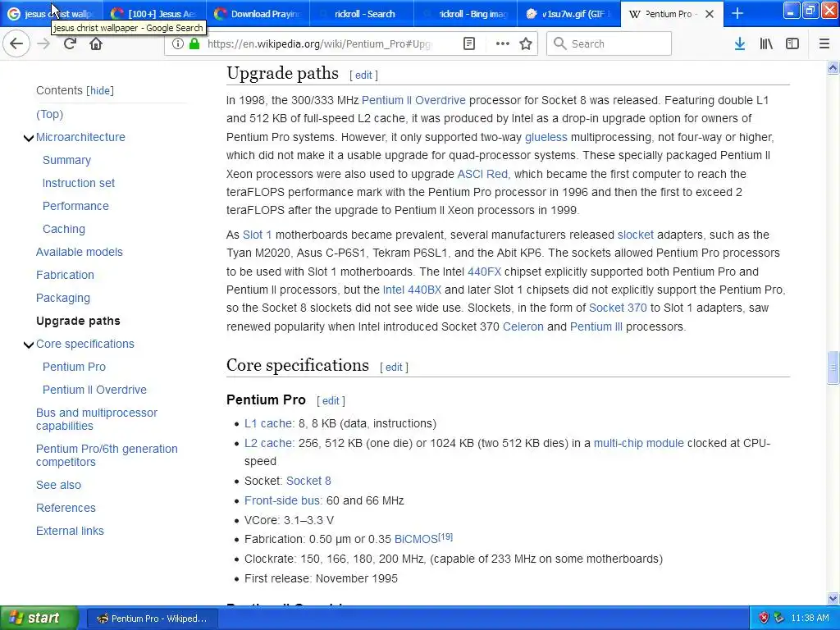Go to the Caching section
This screenshot has width=840, height=630.
point(64,230)
